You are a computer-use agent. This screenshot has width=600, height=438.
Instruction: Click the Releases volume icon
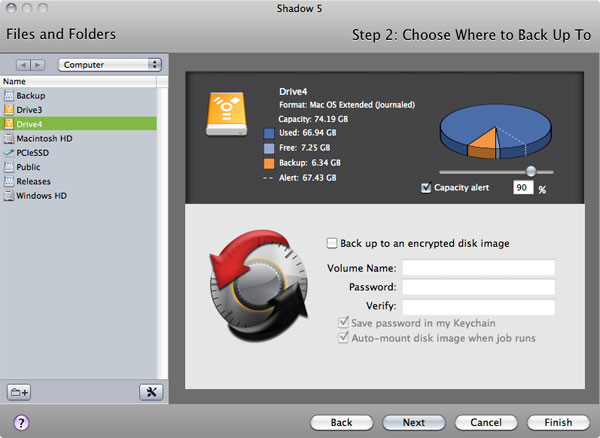tap(8, 181)
